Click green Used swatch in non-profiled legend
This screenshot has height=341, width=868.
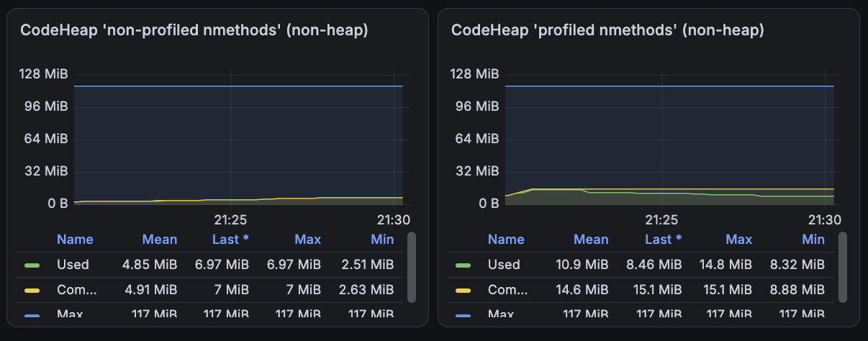tap(33, 265)
